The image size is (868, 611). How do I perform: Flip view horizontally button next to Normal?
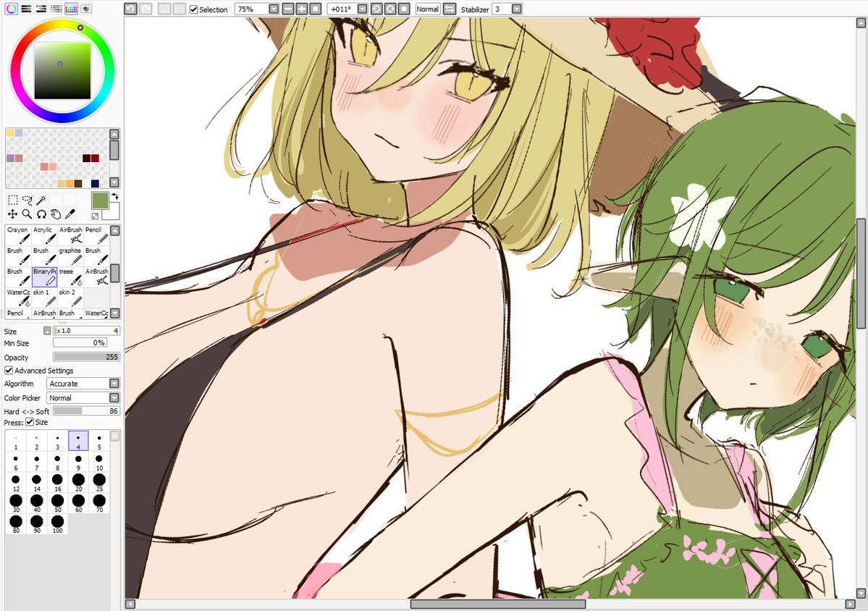450,9
